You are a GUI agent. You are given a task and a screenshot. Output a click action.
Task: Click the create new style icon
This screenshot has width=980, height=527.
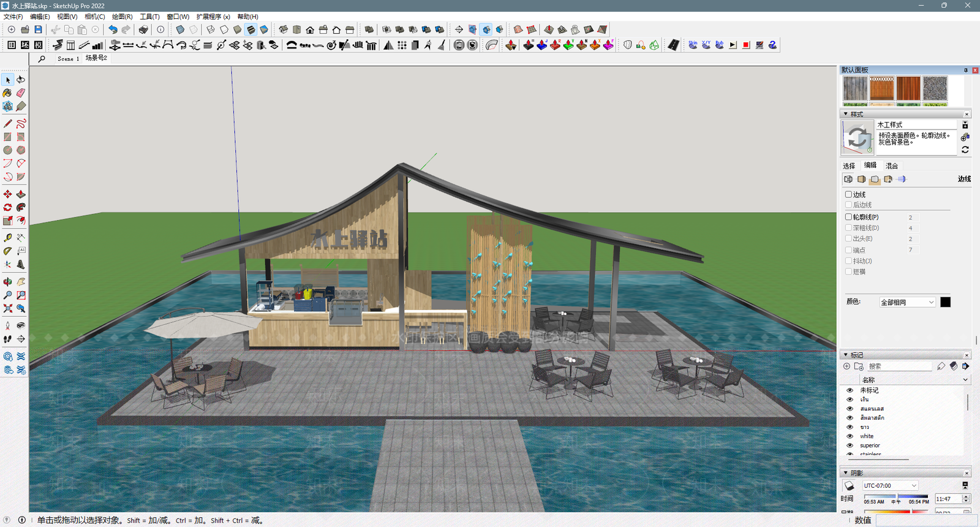coord(965,137)
